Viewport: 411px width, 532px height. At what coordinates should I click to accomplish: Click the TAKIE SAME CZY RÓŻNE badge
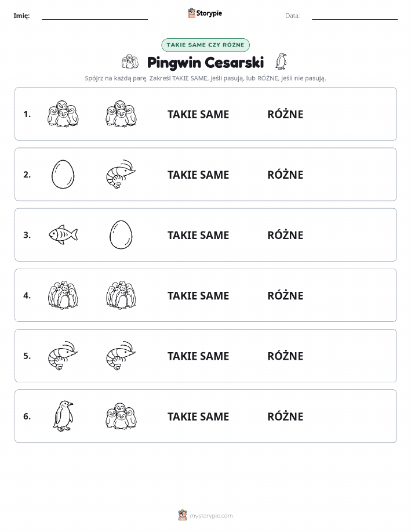[205, 45]
